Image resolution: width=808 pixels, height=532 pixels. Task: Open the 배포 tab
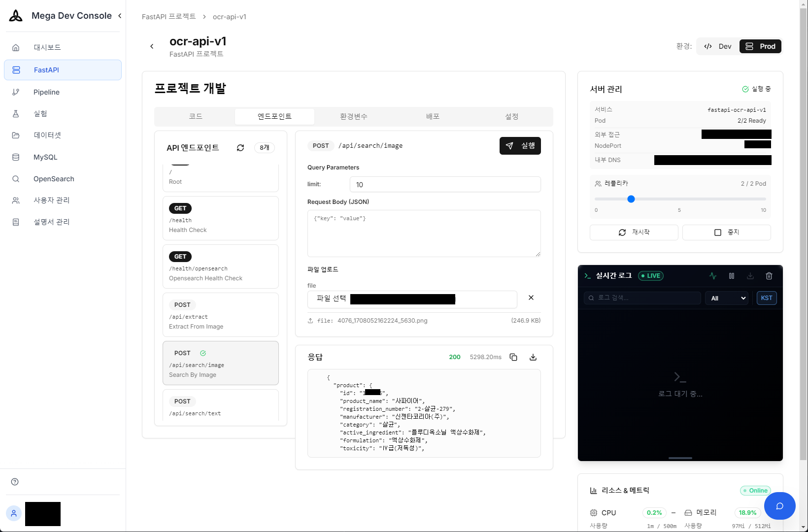tap(432, 116)
